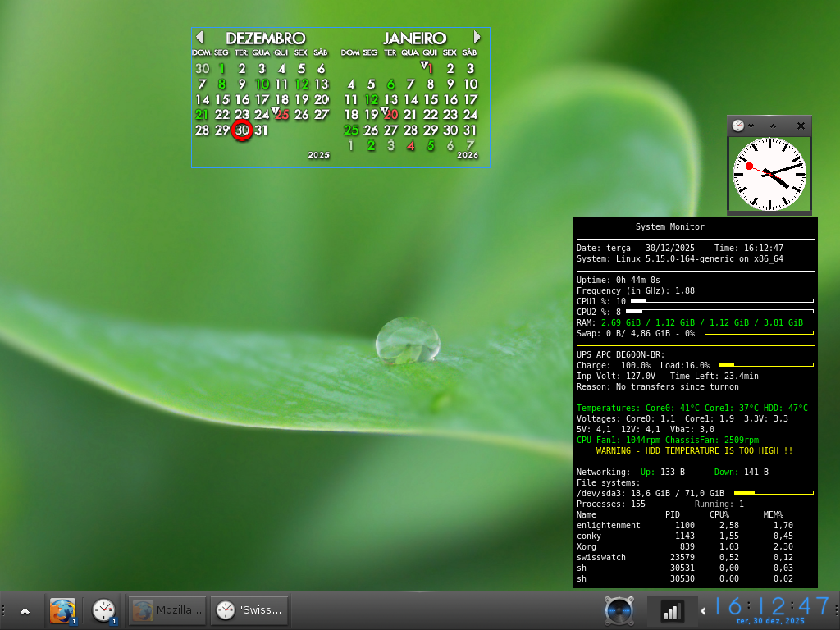Click the speaker mixer icon in the tray

619,611
